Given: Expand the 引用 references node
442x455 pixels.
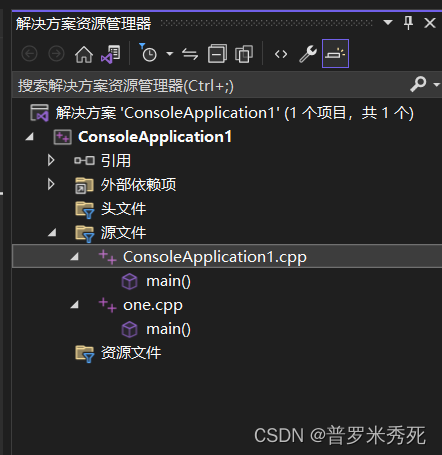Looking at the screenshot, I should [51, 160].
